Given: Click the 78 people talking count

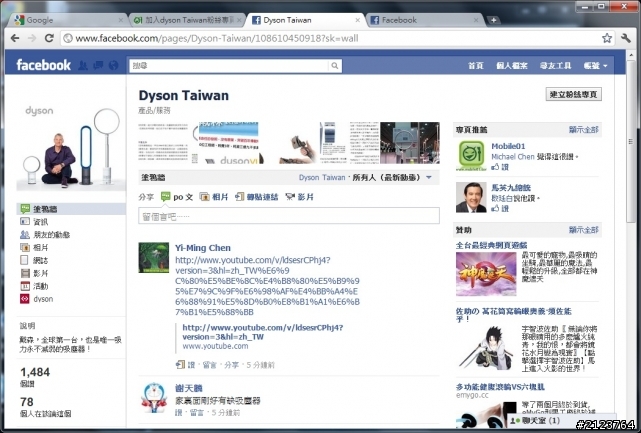Looking at the screenshot, I should 27,402.
